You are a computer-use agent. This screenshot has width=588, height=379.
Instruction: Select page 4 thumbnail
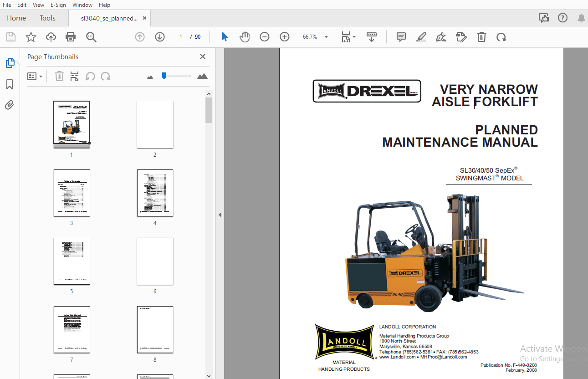[x=155, y=193]
